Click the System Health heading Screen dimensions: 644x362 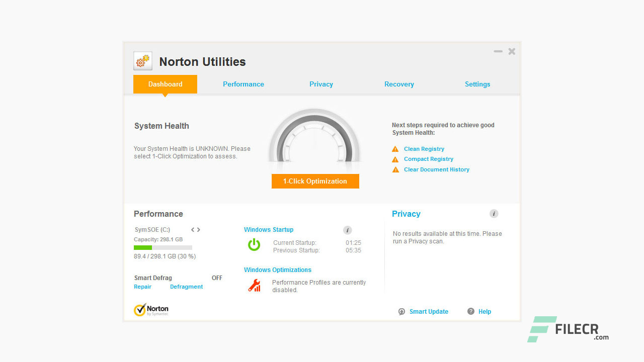click(162, 126)
